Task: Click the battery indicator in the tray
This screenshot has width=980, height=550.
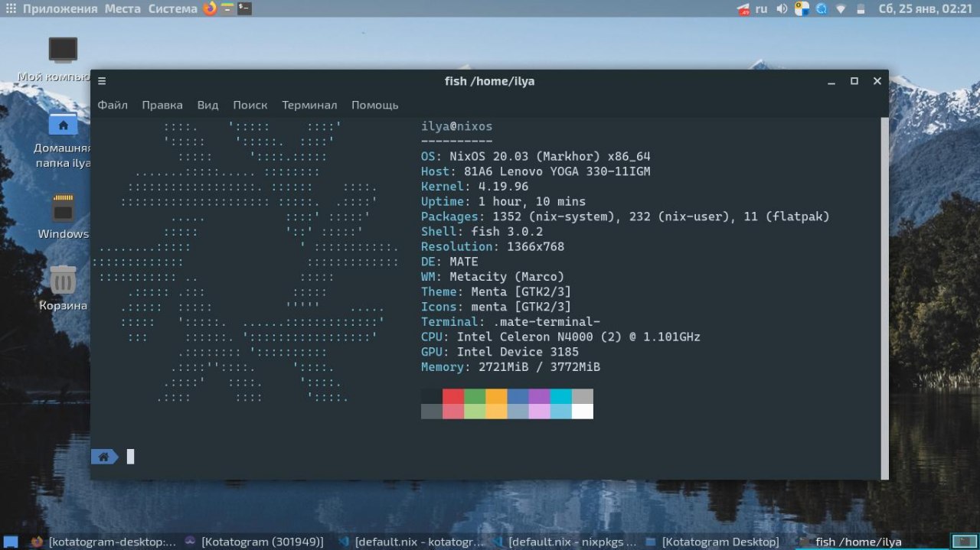Action: [x=861, y=9]
